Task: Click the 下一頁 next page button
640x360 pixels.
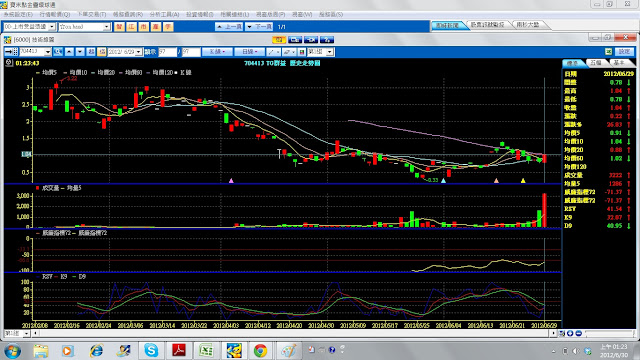Action: pyautogui.click(x=259, y=27)
